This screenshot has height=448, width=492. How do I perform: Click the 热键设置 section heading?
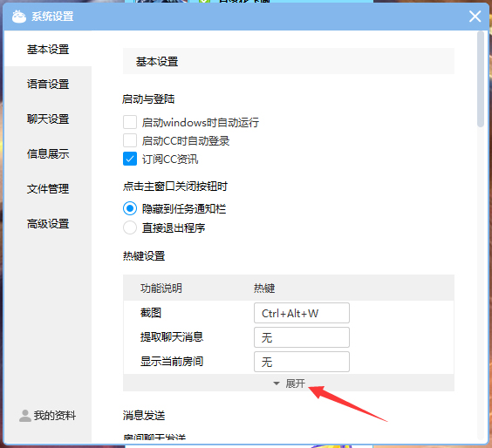click(144, 256)
